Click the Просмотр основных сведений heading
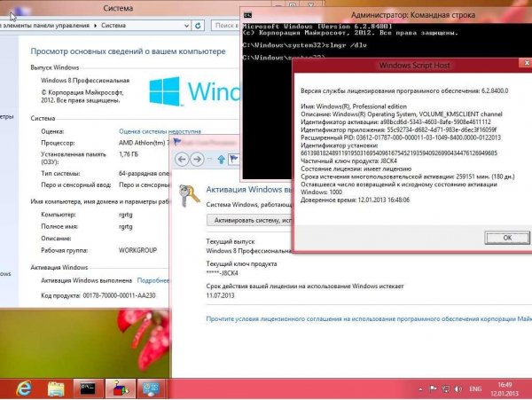Image resolution: width=532 pixels, height=400 pixels. click(x=128, y=51)
